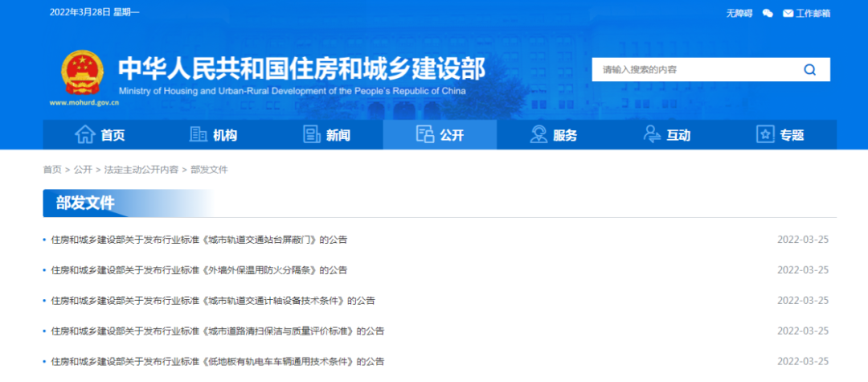
Task: Click date 2022-03-25 of 防火分隔条 row
Action: [803, 270]
